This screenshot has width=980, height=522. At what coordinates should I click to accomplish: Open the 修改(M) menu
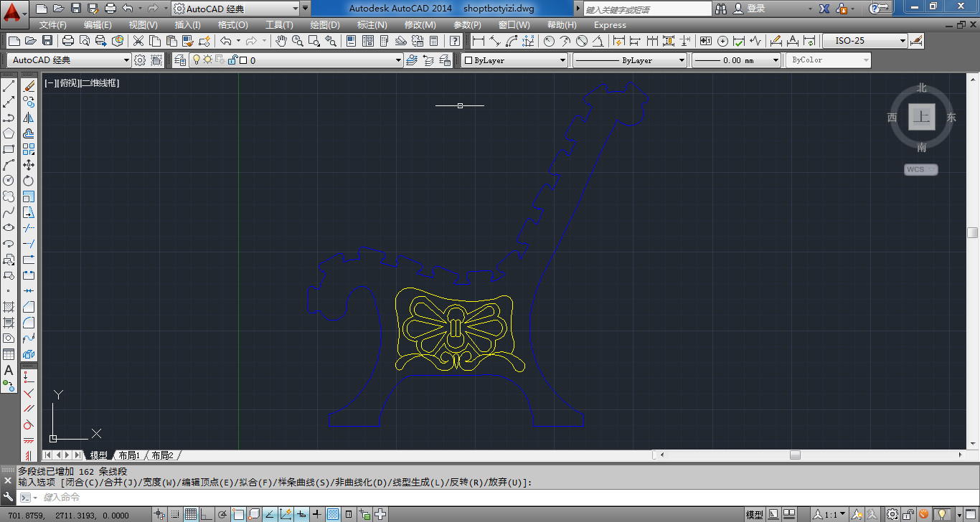pyautogui.click(x=420, y=24)
